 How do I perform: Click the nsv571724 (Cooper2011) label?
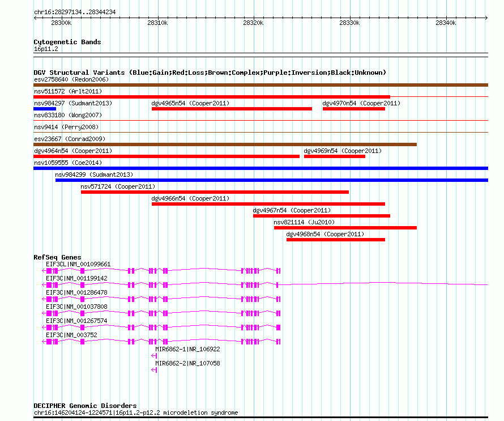click(118, 186)
